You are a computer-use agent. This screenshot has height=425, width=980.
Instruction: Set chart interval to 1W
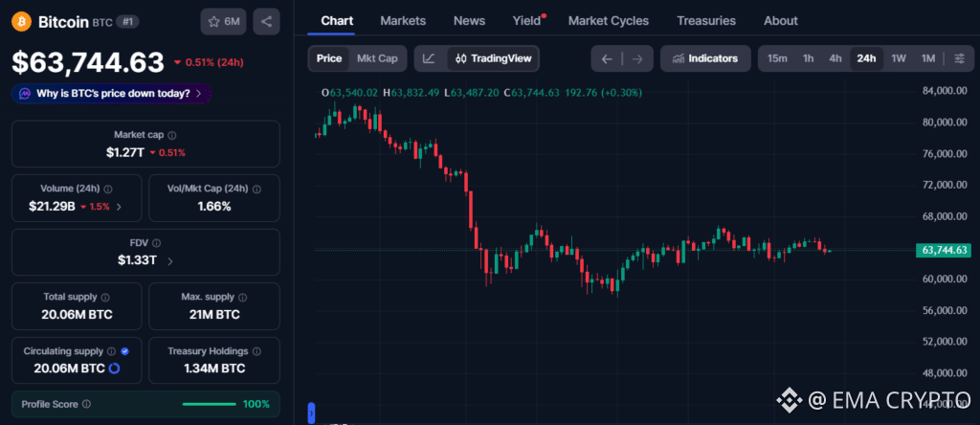[899, 58]
